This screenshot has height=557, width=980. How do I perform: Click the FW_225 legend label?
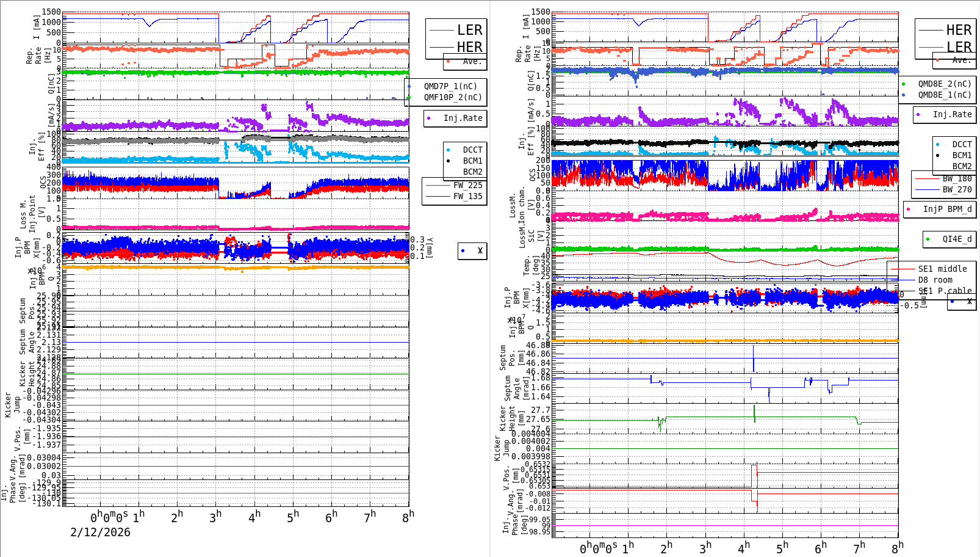tap(467, 185)
